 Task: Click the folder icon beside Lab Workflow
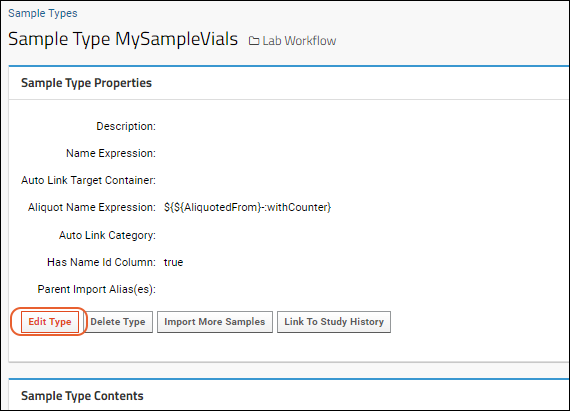click(254, 41)
